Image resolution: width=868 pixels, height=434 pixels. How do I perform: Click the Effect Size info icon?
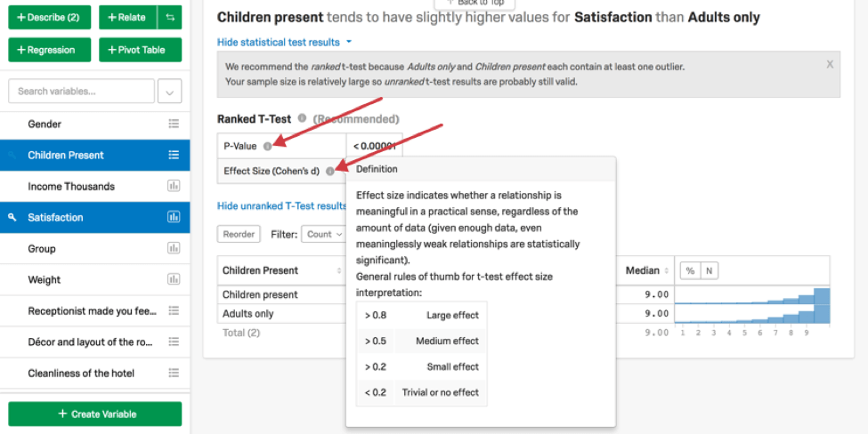coord(329,171)
